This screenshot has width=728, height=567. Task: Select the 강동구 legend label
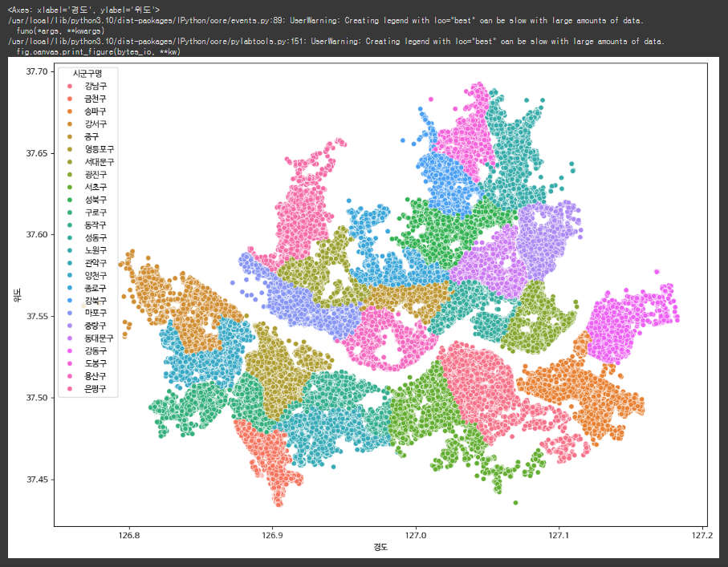point(96,350)
